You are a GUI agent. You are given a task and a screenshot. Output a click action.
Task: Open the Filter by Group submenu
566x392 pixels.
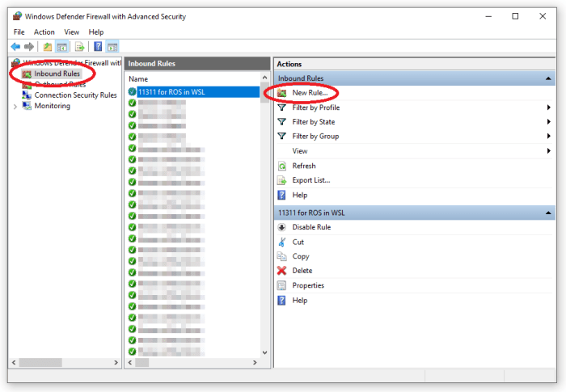click(x=414, y=136)
